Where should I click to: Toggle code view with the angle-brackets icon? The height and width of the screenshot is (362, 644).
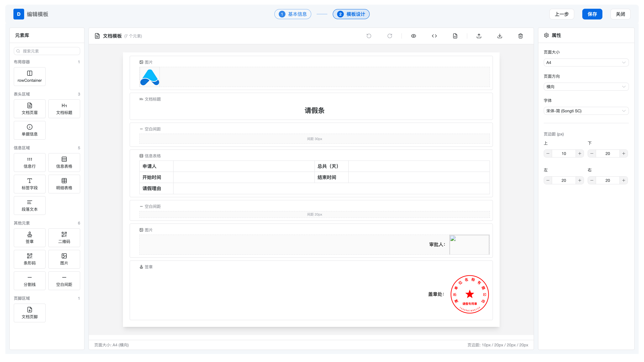[434, 36]
